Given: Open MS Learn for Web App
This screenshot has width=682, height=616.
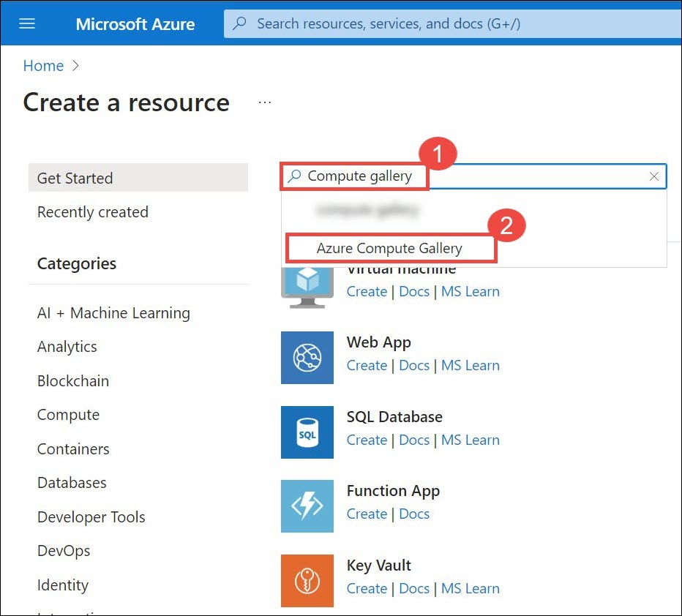Looking at the screenshot, I should 471,365.
